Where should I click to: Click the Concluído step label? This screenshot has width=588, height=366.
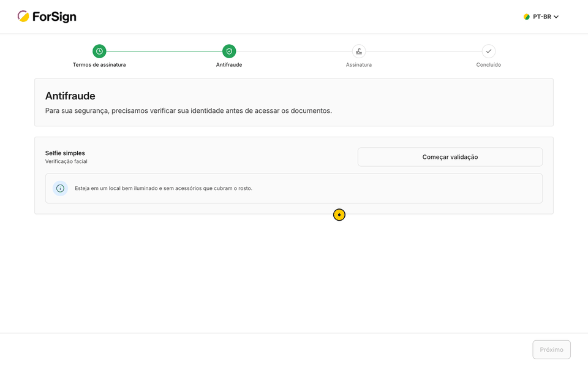[x=489, y=64]
